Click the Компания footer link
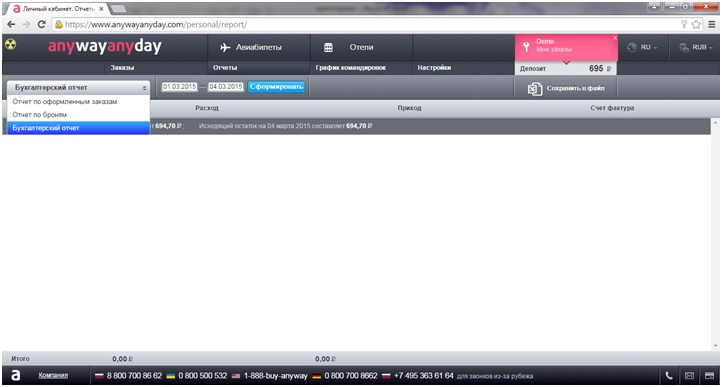 (x=53, y=375)
